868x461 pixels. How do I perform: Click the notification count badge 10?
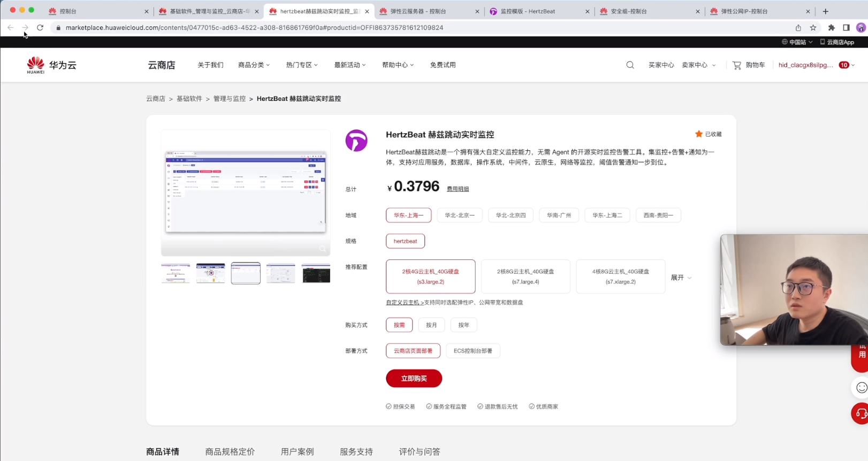tap(844, 65)
